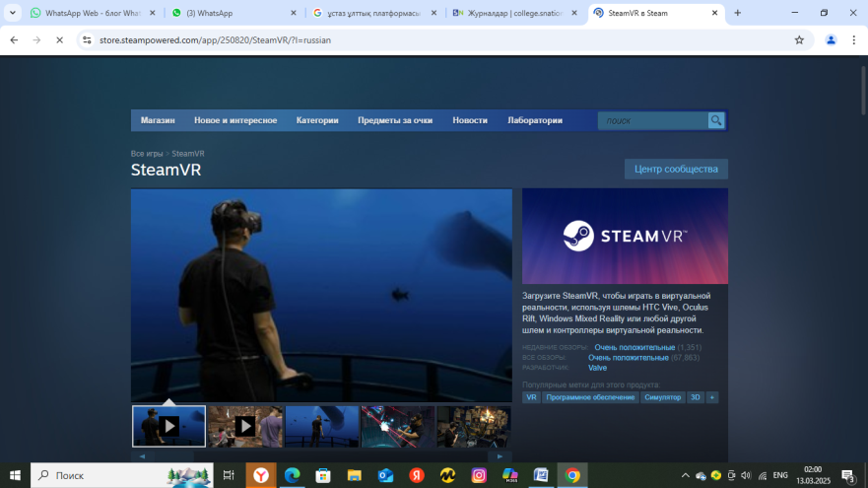868x488 pixels.
Task: Open Outlook from the taskbar
Action: coord(385,475)
